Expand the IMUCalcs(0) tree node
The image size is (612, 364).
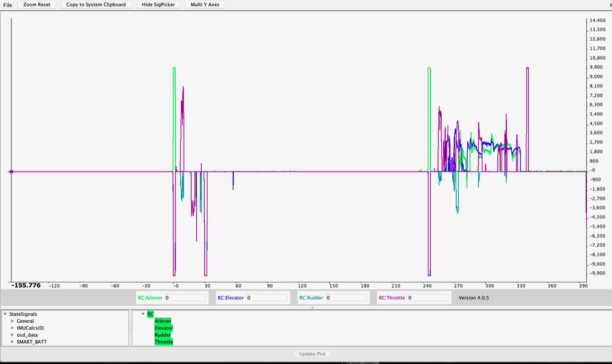[13, 328]
